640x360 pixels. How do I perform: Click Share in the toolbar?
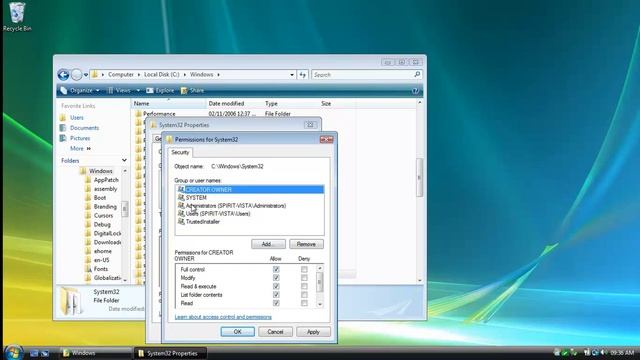point(192,91)
